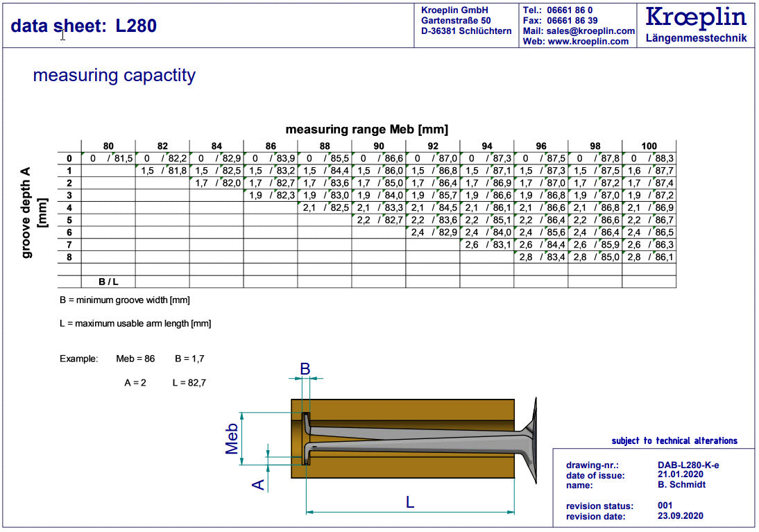Select the column header 100 in the table
Image resolution: width=759 pixels, height=532 pixels.
pos(649,146)
